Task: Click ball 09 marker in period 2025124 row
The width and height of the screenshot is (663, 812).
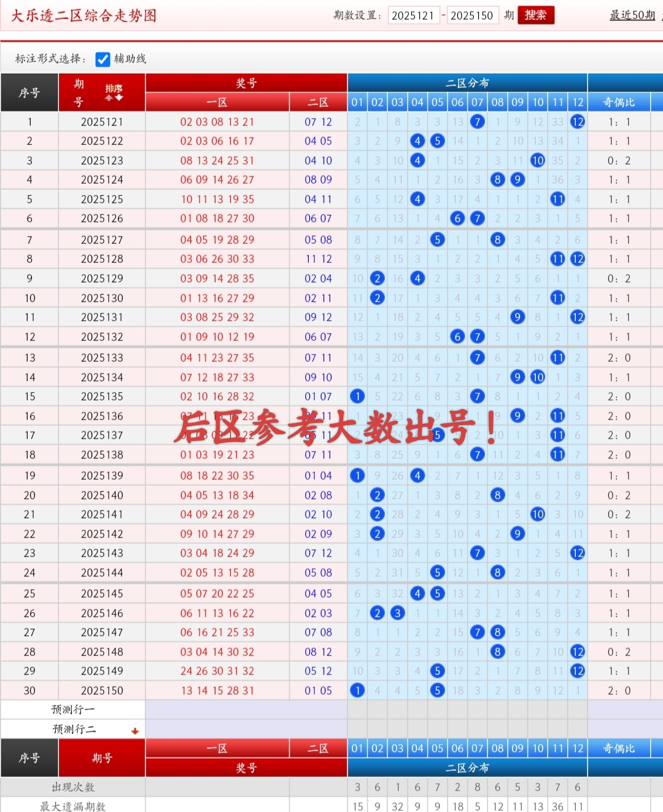Action: [518, 179]
